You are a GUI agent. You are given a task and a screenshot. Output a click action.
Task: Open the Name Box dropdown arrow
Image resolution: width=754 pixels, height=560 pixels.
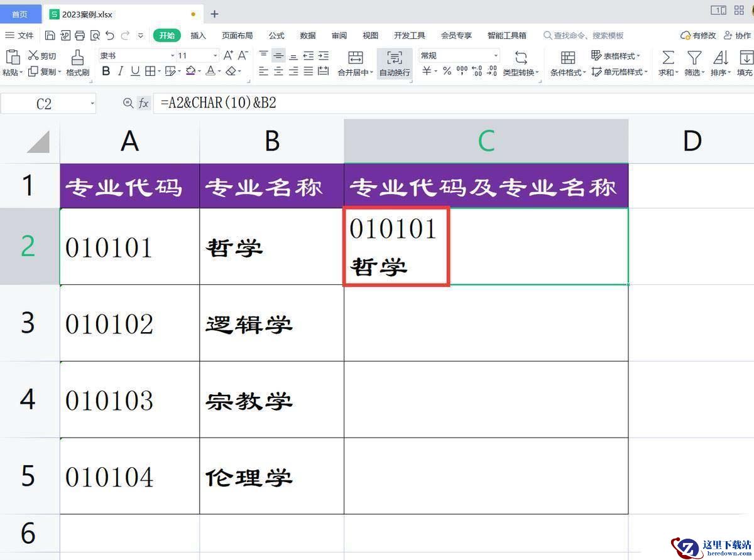pyautogui.click(x=92, y=104)
